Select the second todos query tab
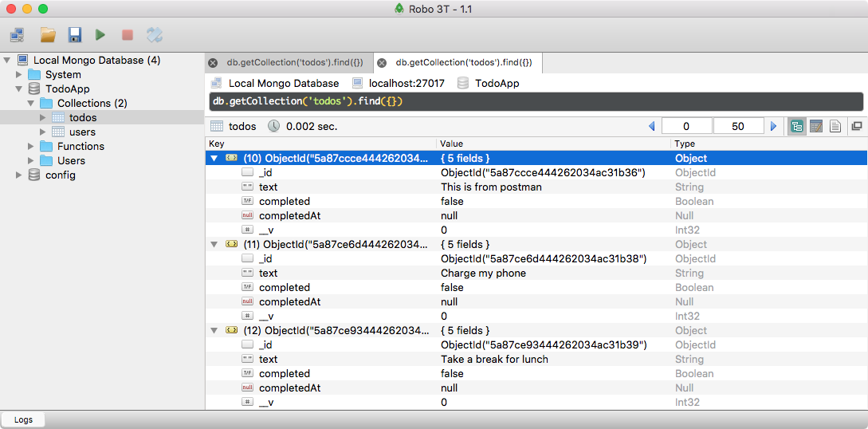Image resolution: width=868 pixels, height=429 pixels. (x=463, y=62)
